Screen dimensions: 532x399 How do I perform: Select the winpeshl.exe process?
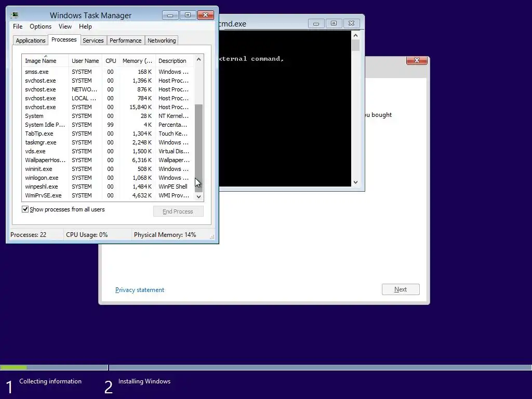108,187
